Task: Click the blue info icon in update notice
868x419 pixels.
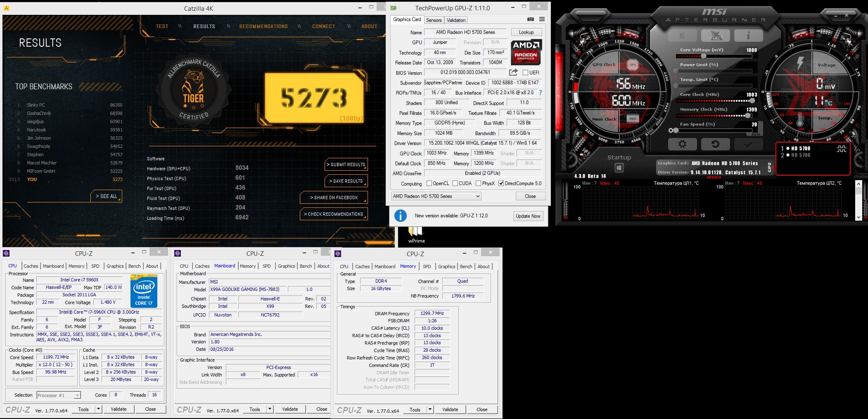Action: point(400,216)
